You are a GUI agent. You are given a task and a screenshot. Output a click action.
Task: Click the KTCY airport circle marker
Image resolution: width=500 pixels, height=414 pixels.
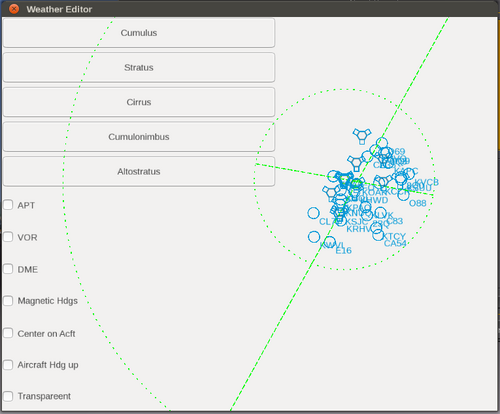(378, 234)
